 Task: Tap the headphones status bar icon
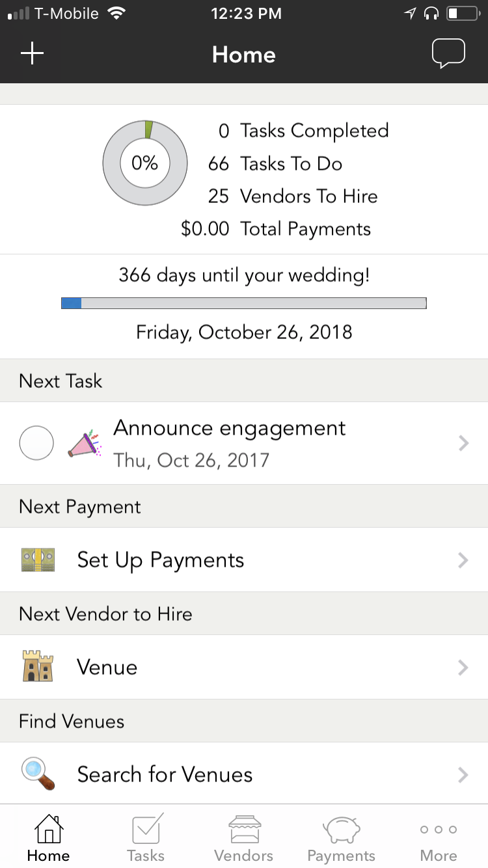click(x=430, y=14)
